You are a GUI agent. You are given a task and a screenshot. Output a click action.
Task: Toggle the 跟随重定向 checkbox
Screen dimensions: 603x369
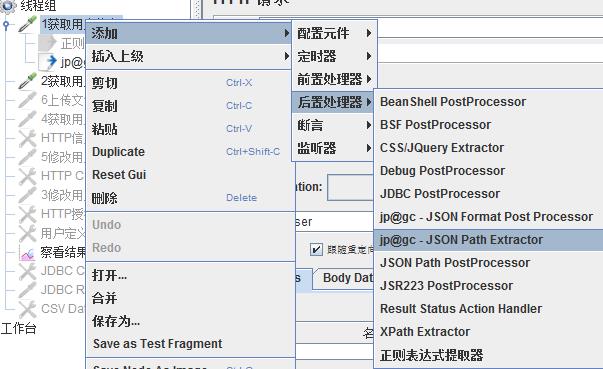pyautogui.click(x=316, y=249)
